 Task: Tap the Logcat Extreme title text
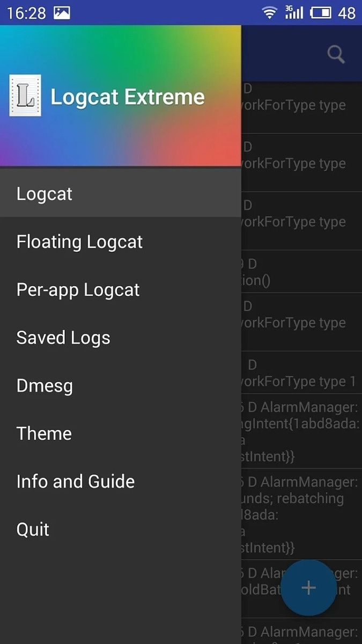pos(128,97)
